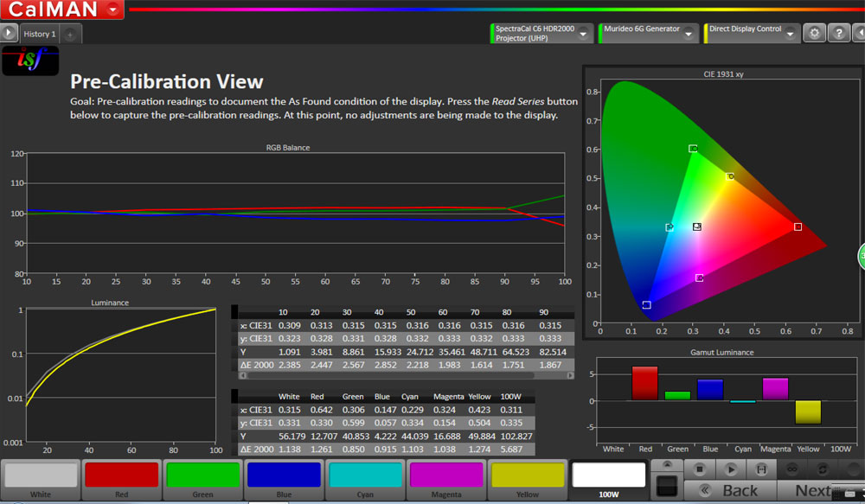Expand the SpectraCal C6 HDR2000 meter dropdown

click(584, 34)
